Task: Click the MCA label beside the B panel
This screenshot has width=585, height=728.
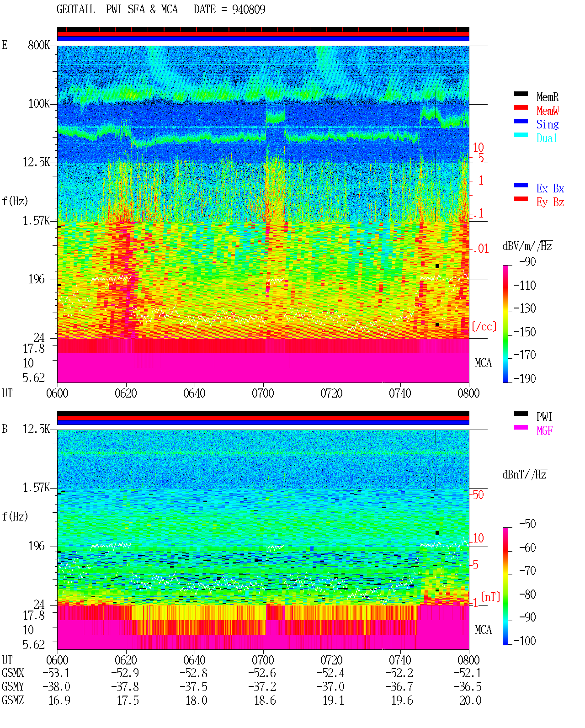Action: tap(483, 630)
